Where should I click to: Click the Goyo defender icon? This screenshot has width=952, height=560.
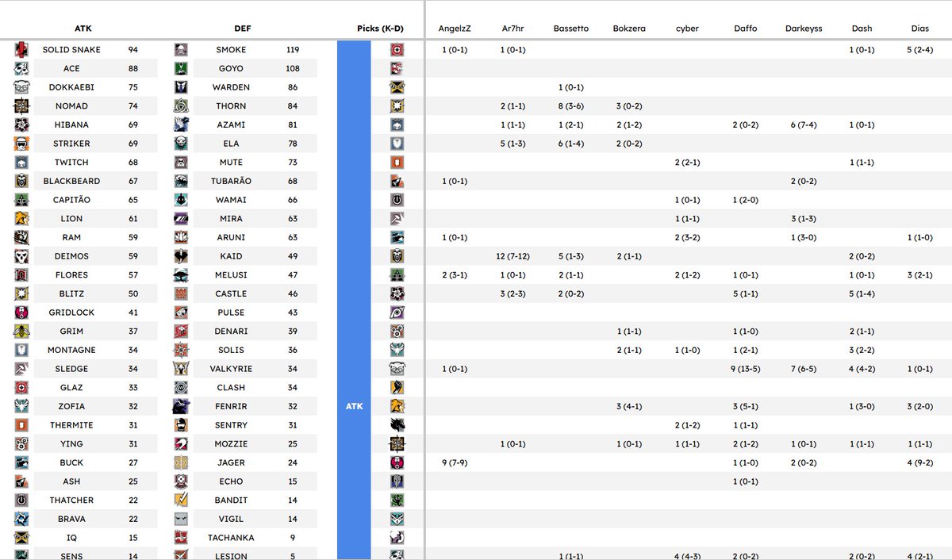click(181, 68)
